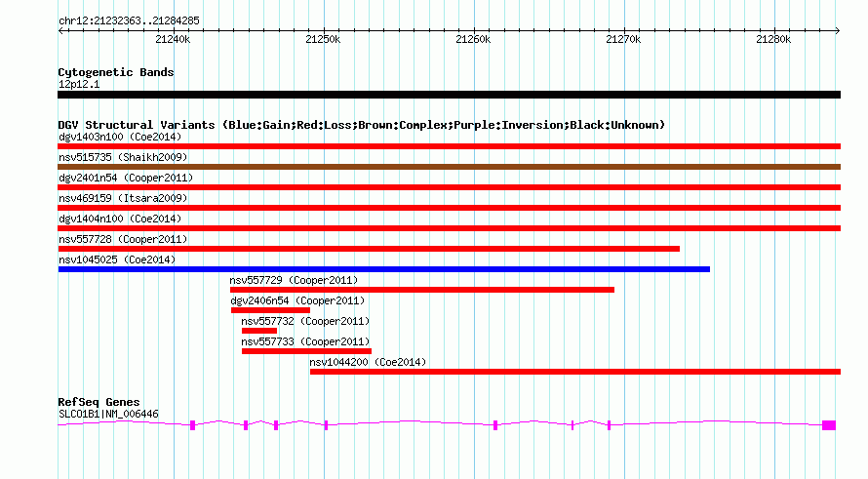Click the 21240k ruler tick label
Image resolution: width=868 pixels, height=479 pixels.
click(x=173, y=39)
